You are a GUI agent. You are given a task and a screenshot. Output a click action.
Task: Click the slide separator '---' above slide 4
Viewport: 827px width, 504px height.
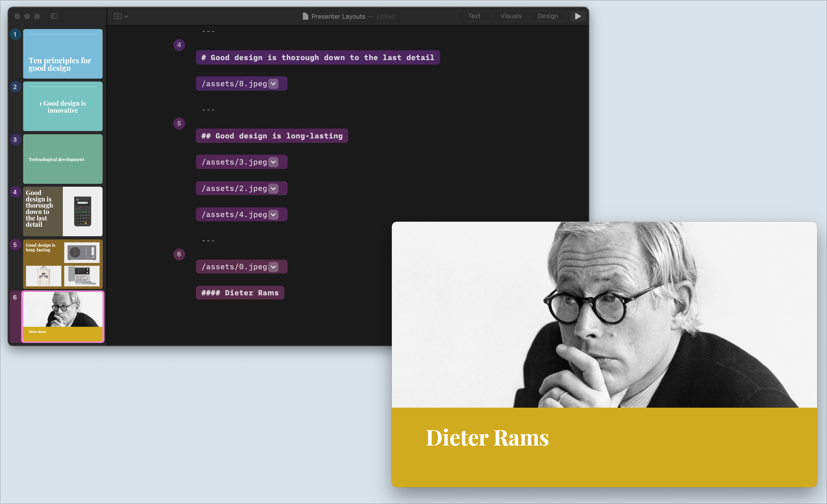(x=208, y=32)
